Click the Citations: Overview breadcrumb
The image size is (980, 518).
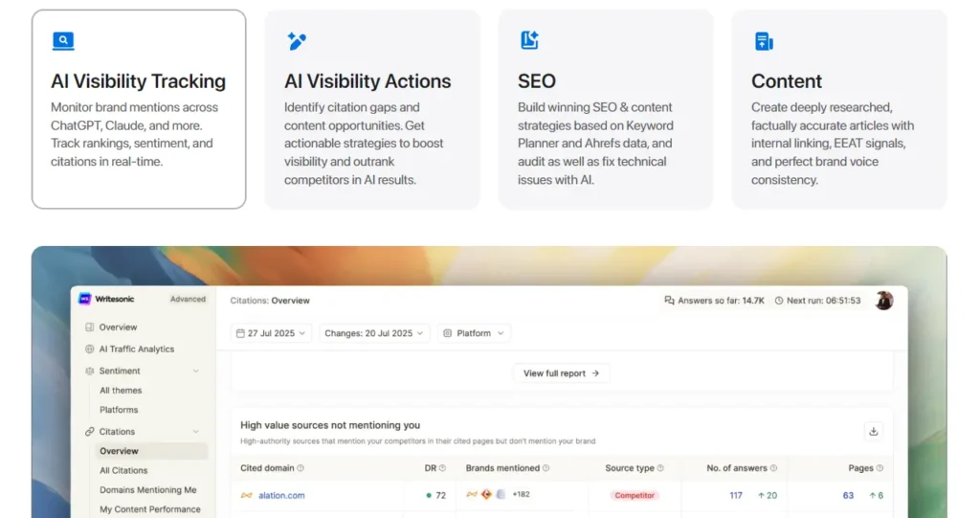click(x=269, y=301)
